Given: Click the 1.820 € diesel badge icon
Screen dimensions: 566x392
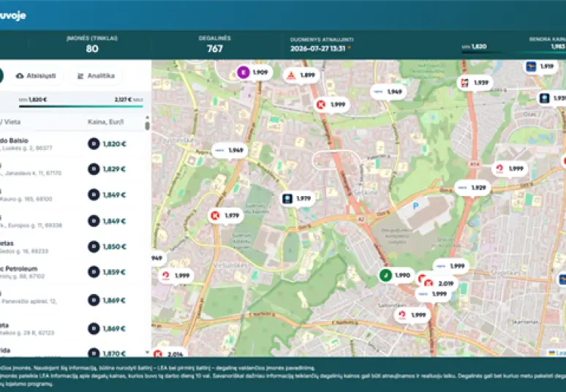Looking at the screenshot, I should click(x=94, y=143).
